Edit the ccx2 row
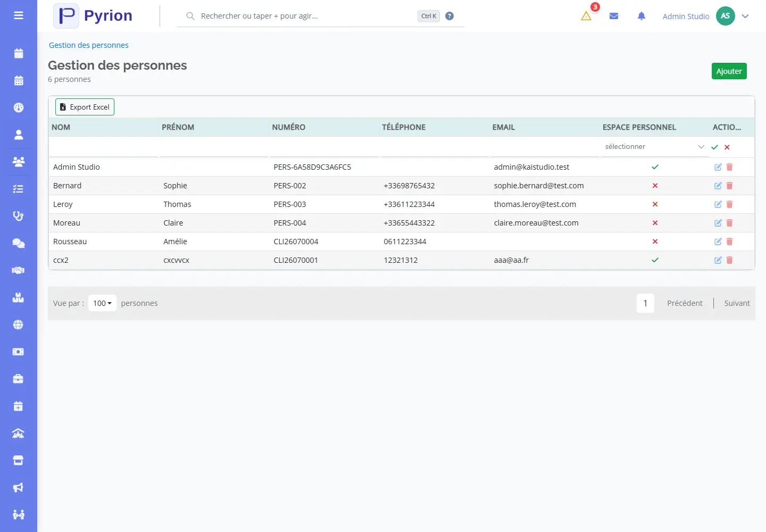Image resolution: width=766 pixels, height=532 pixels. [718, 260]
